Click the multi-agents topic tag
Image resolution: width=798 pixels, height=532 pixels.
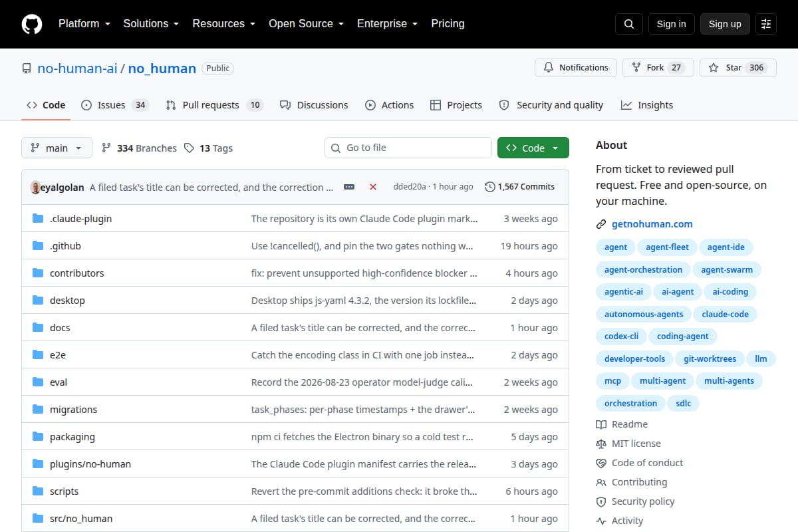tap(729, 380)
